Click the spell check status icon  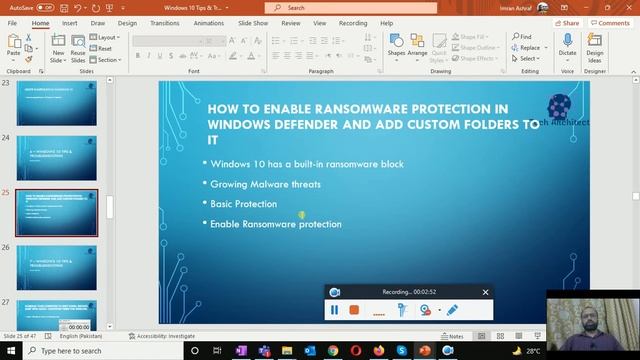tap(48, 336)
